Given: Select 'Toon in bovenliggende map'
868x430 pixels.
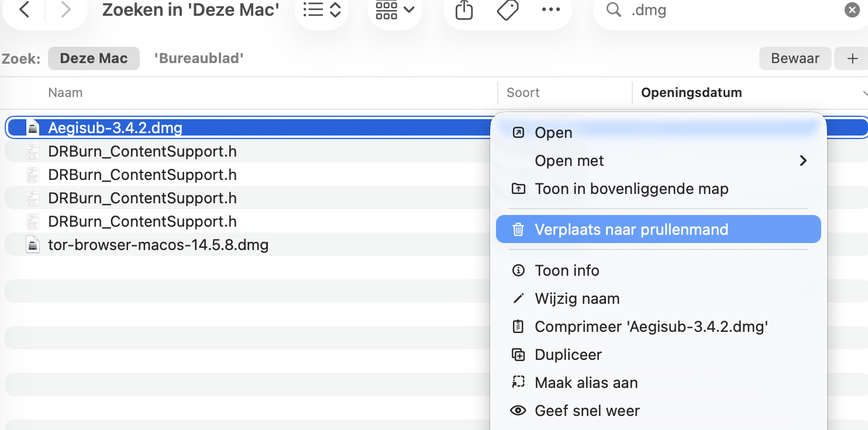Looking at the screenshot, I should (631, 189).
